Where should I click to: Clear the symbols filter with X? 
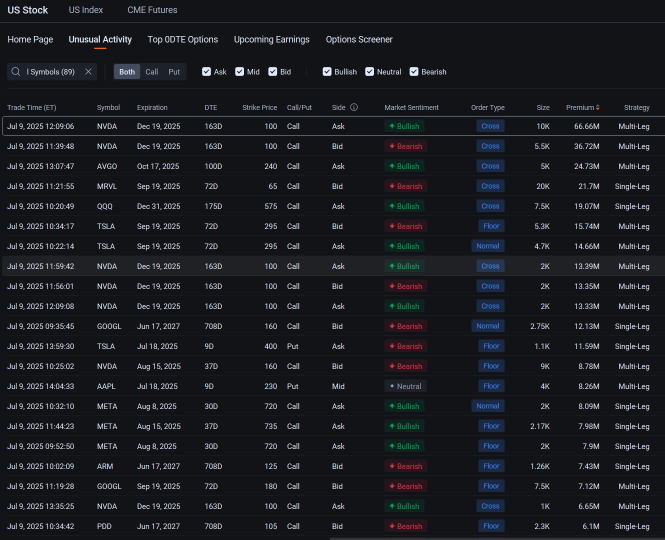(x=88, y=72)
